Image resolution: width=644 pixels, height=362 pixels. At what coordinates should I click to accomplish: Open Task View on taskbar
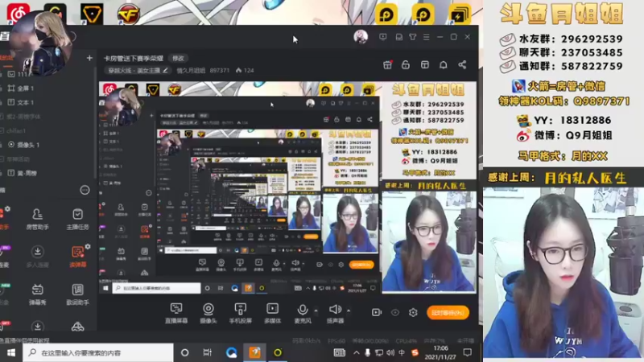(208, 352)
